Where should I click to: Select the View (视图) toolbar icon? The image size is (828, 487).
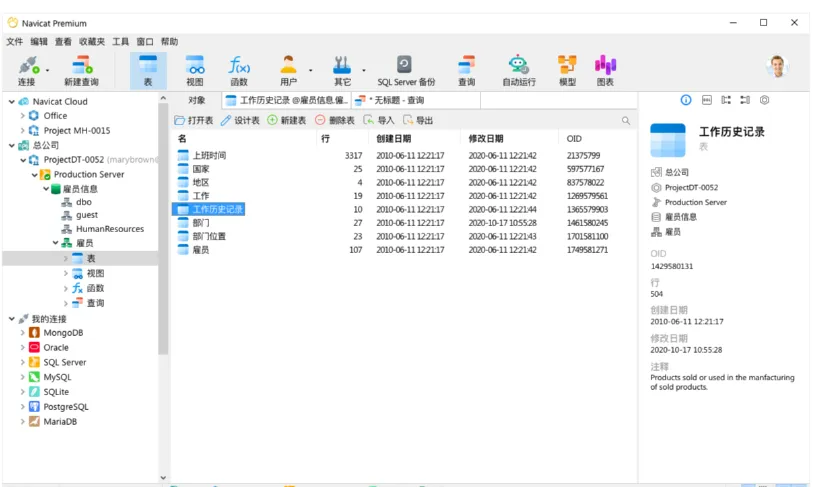[195, 71]
